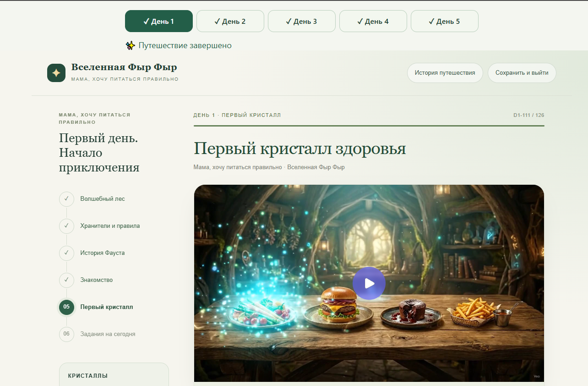Open История путешествия

(x=445, y=73)
